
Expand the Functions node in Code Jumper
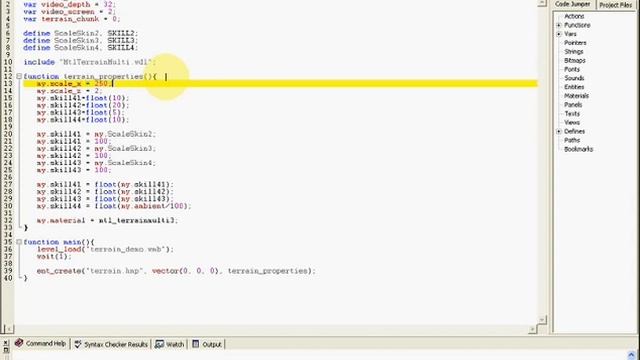coord(559,25)
